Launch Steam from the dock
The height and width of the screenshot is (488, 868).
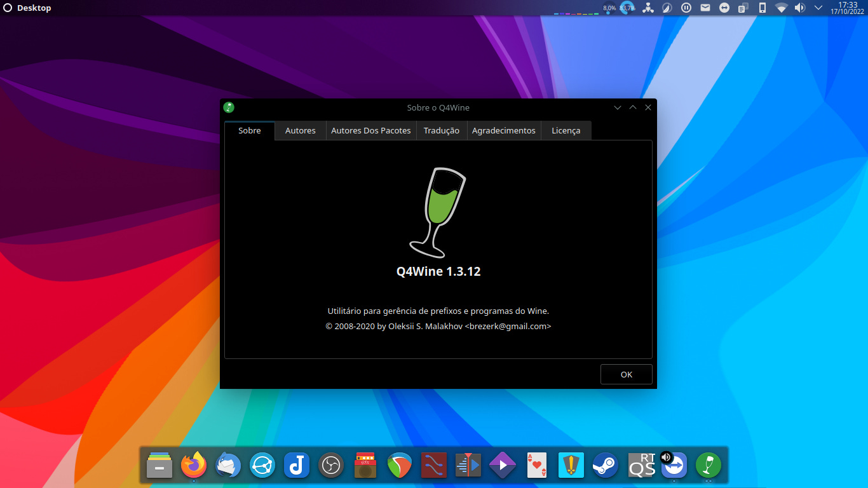click(606, 466)
